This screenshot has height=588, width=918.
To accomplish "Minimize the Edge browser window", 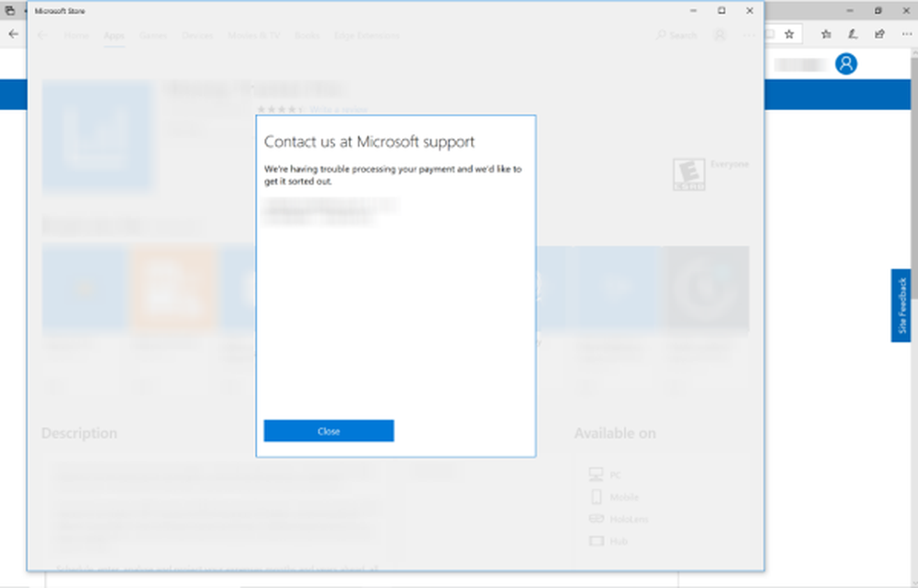I will [x=850, y=10].
